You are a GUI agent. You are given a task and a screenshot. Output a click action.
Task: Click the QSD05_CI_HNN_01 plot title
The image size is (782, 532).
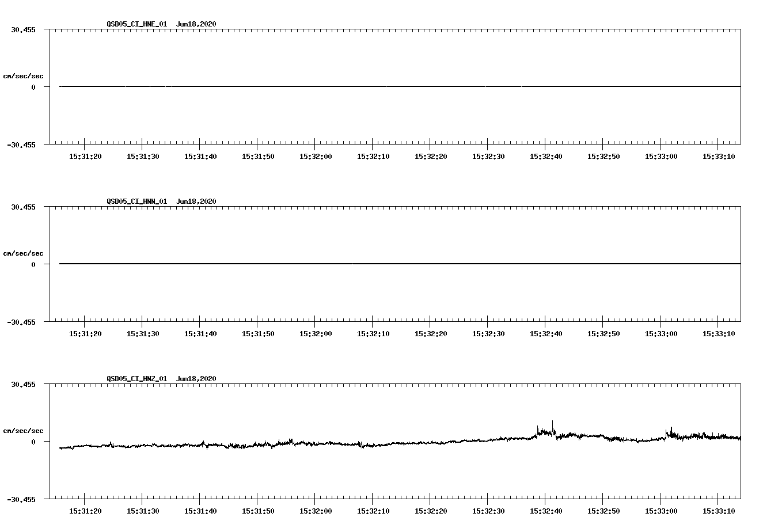click(137, 202)
